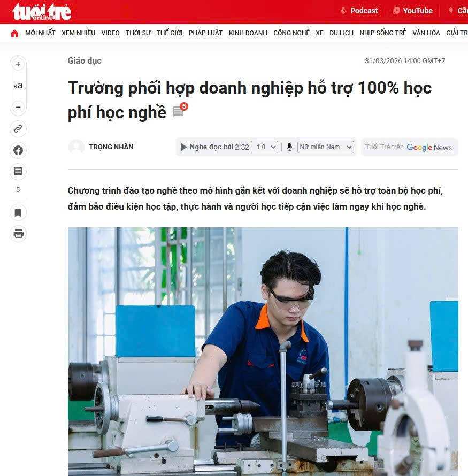Image resolution: width=468 pixels, height=476 pixels.
Task: Click comment bubble beside headline
Action: coord(180,110)
